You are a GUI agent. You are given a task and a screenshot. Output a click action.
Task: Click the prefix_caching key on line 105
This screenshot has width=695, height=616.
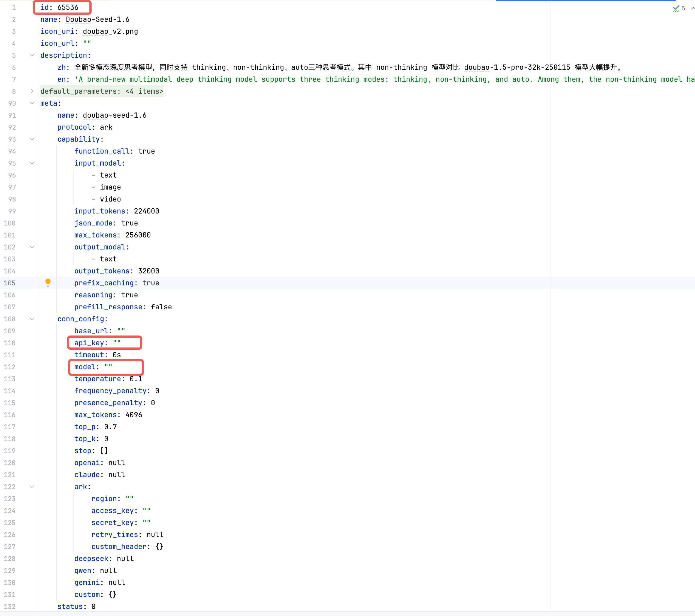click(x=104, y=283)
